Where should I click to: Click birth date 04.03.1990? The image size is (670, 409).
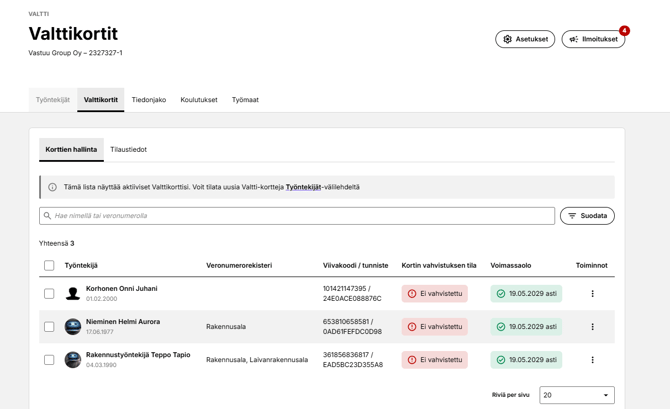101,365
